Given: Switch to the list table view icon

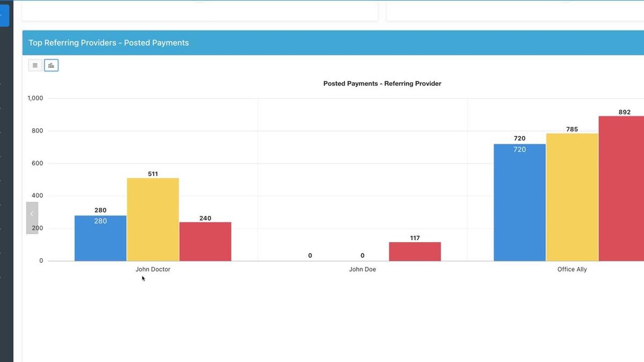Looking at the screenshot, I should 35,66.
